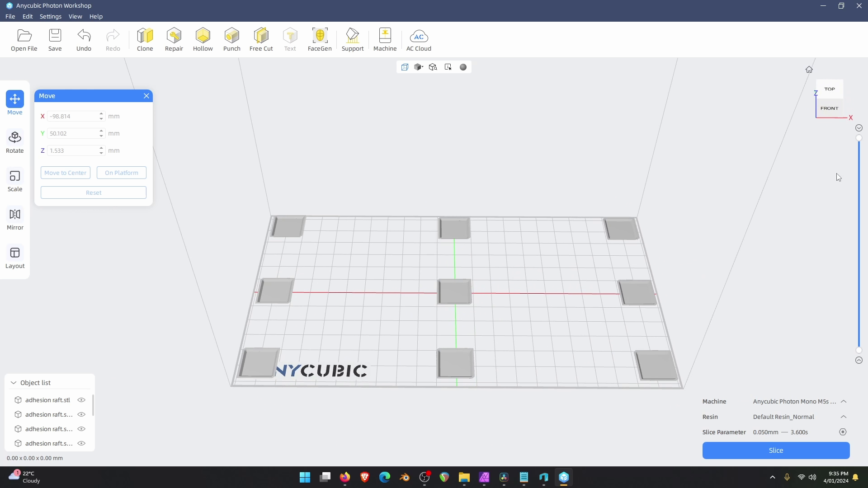Click the layer slider top handle

click(x=859, y=138)
